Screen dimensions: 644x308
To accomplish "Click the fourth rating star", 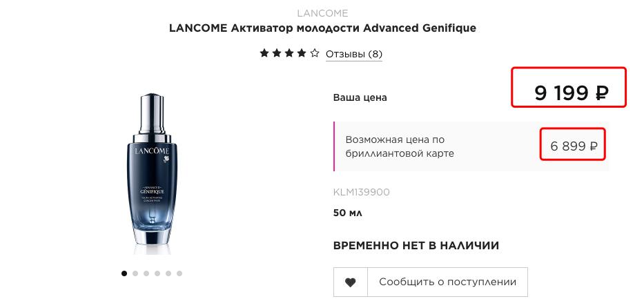I will 302,54.
